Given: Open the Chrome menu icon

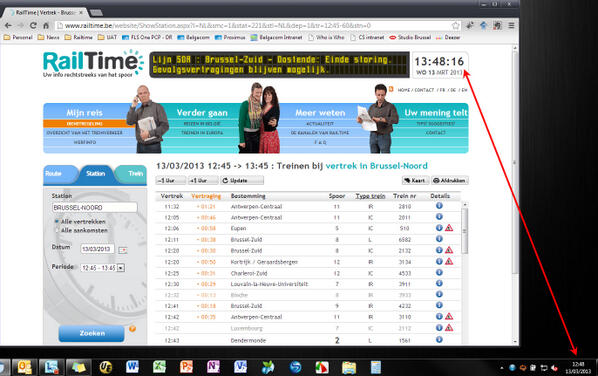Looking at the screenshot, I should 511,26.
